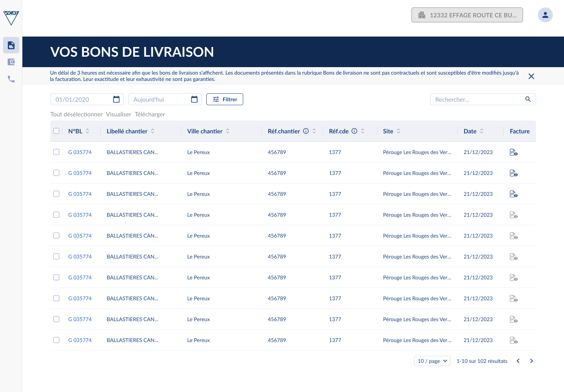Screen dimensions: 564x392
Task: Open the user account avatar
Action: 545,15
